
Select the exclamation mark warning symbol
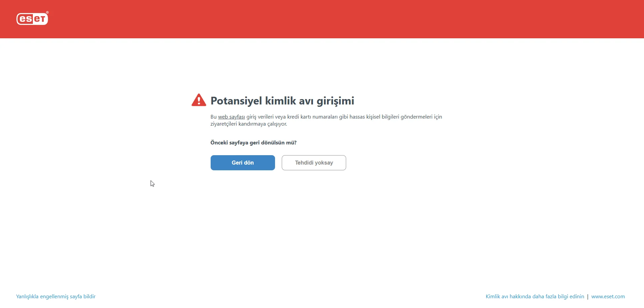click(x=199, y=100)
